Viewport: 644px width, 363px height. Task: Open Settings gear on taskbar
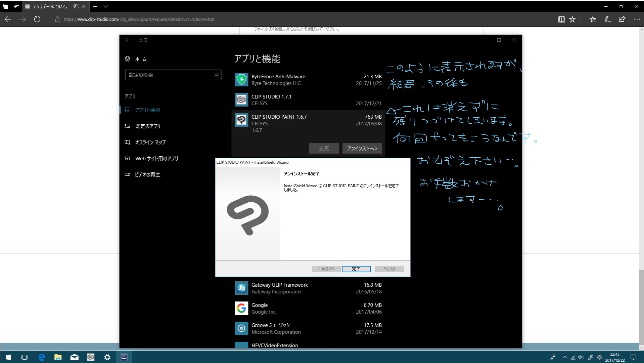107,357
